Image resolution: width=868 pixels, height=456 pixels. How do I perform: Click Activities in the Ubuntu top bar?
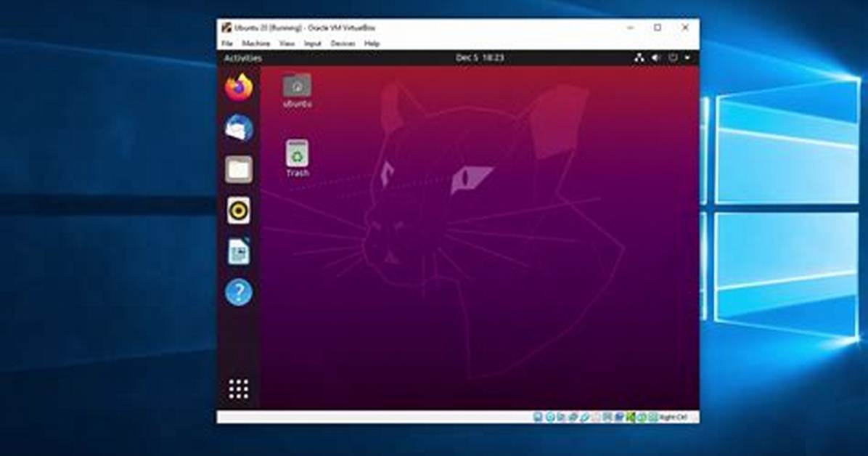243,58
